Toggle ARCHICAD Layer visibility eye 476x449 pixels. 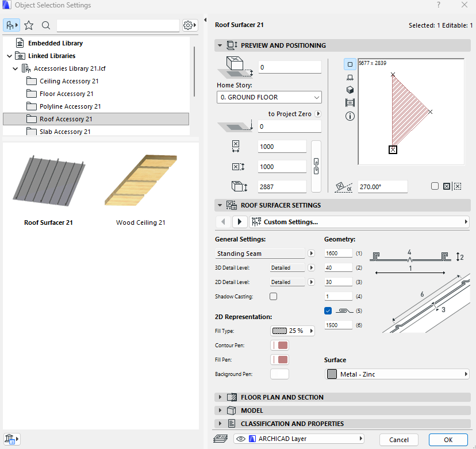(x=241, y=439)
